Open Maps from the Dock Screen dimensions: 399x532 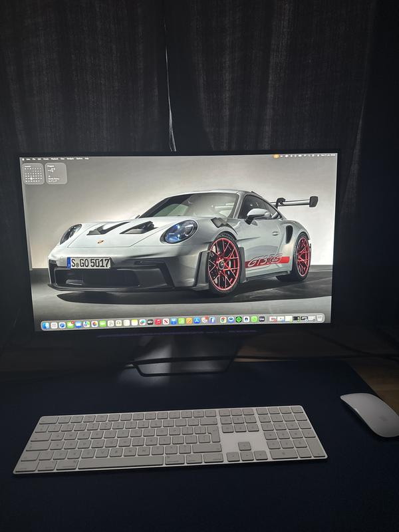point(86,325)
